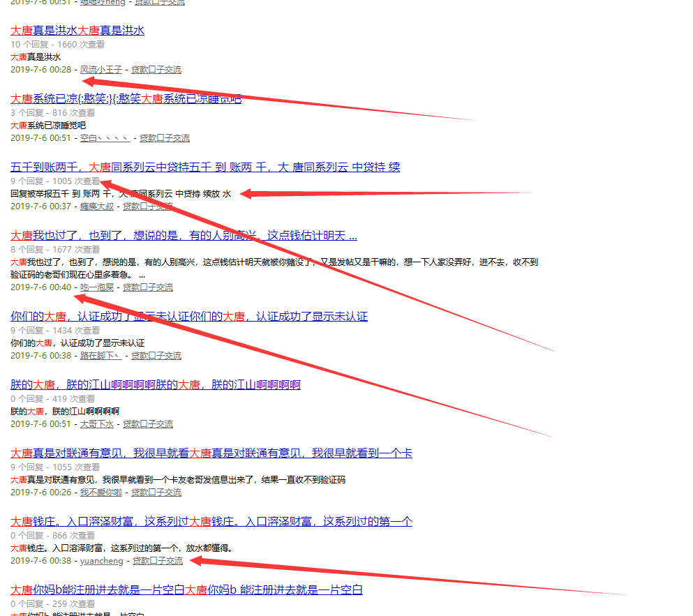The height and width of the screenshot is (616, 693).
Task: Open author profile 我不爱你啦
Action: pyautogui.click(x=100, y=493)
